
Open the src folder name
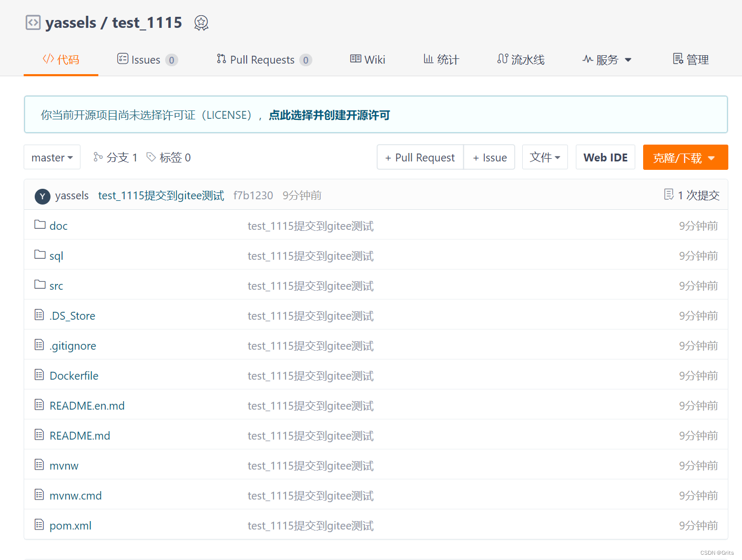tap(56, 286)
